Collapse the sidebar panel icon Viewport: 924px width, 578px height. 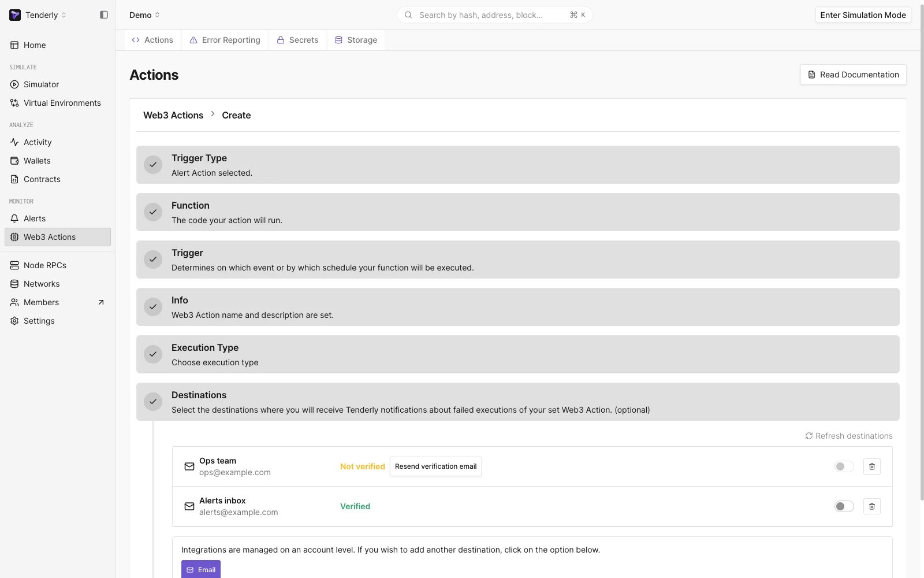pos(104,15)
